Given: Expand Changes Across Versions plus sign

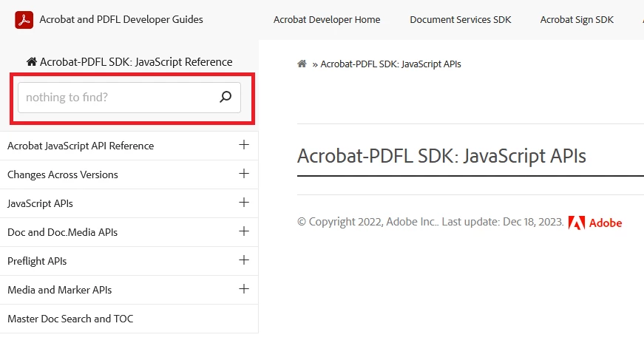Looking at the screenshot, I should (244, 173).
